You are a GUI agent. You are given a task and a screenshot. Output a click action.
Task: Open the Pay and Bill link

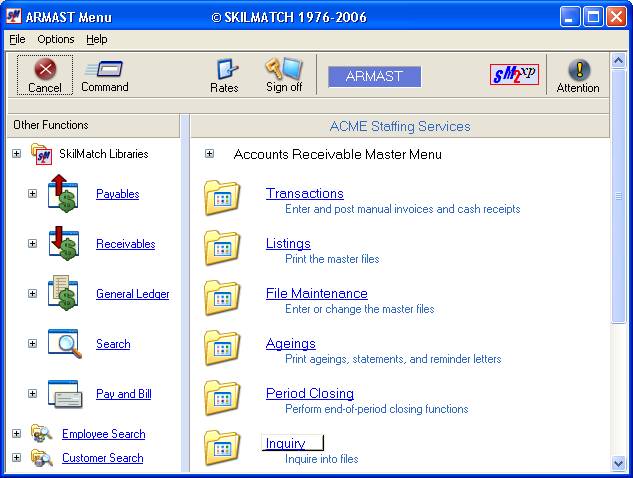[x=124, y=394]
